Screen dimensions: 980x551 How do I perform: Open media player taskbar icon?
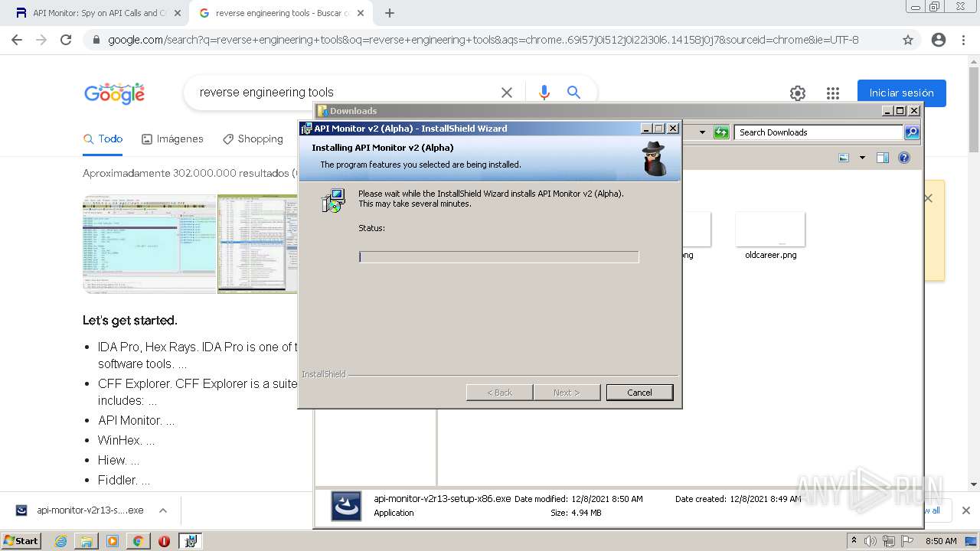click(x=113, y=541)
